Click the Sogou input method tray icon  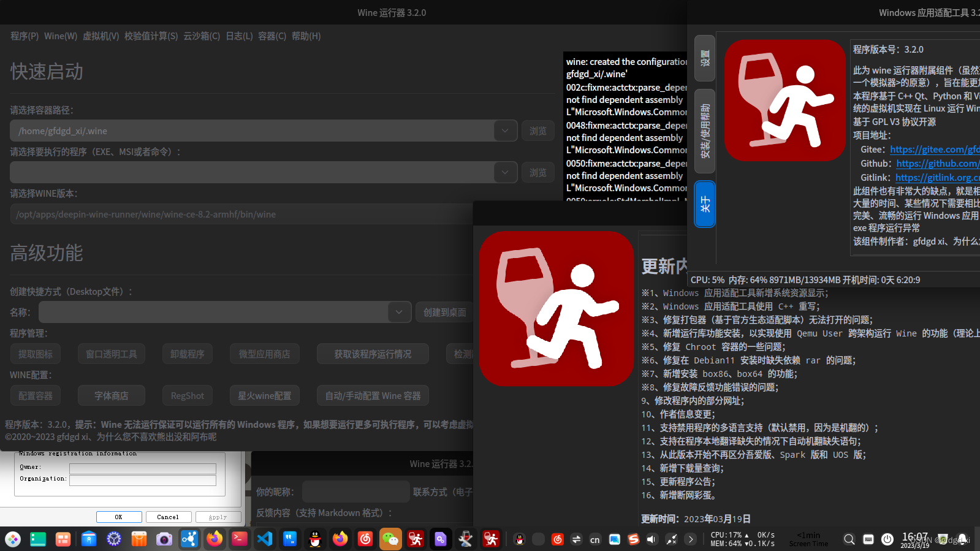pos(633,539)
